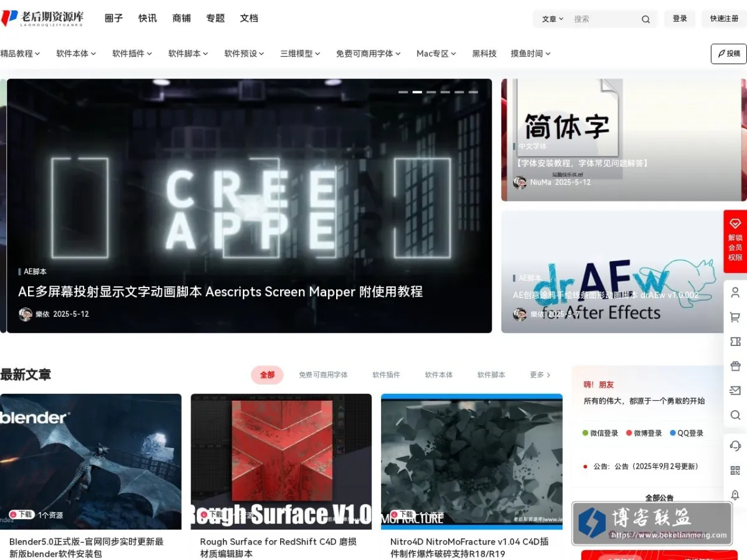Open the notification bell sidebar icon
The height and width of the screenshot is (560, 747).
(735, 495)
